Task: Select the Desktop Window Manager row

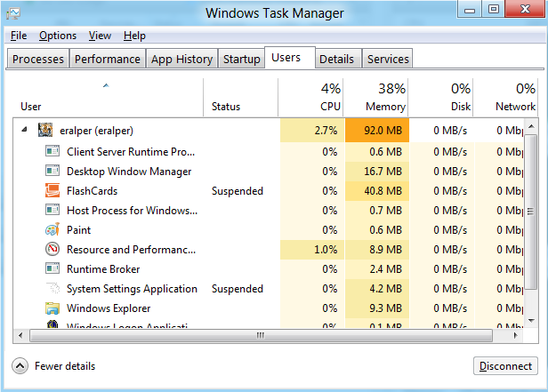Action: (269, 171)
